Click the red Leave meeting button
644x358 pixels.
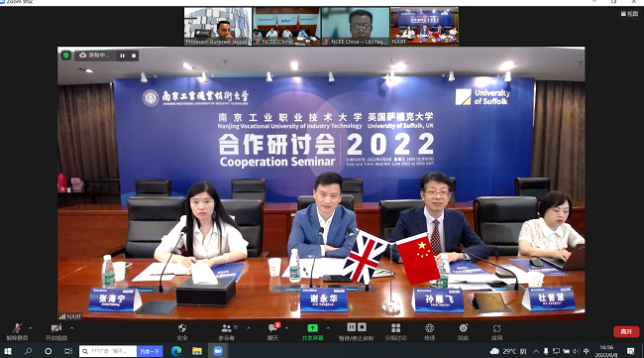(626, 331)
